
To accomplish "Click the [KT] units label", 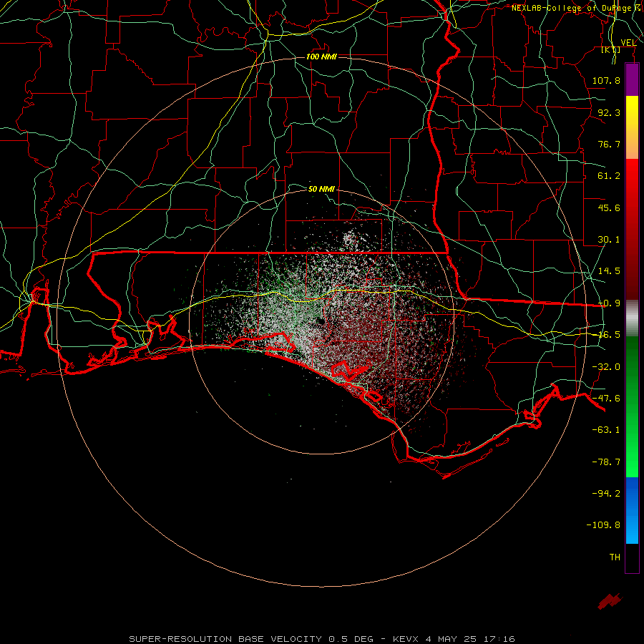I will coord(611,49).
